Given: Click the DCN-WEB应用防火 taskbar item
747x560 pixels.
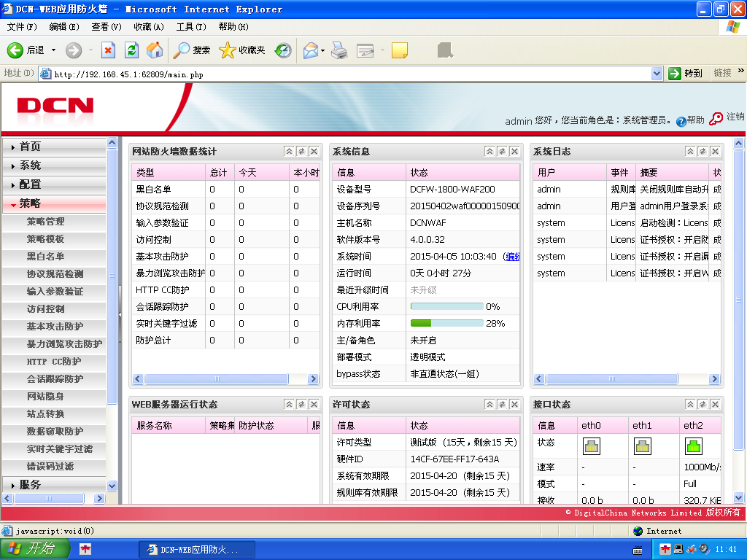Looking at the screenshot, I should [x=197, y=550].
